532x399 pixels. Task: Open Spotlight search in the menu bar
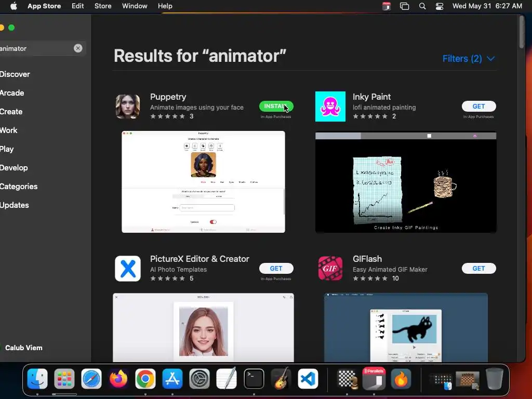click(422, 6)
